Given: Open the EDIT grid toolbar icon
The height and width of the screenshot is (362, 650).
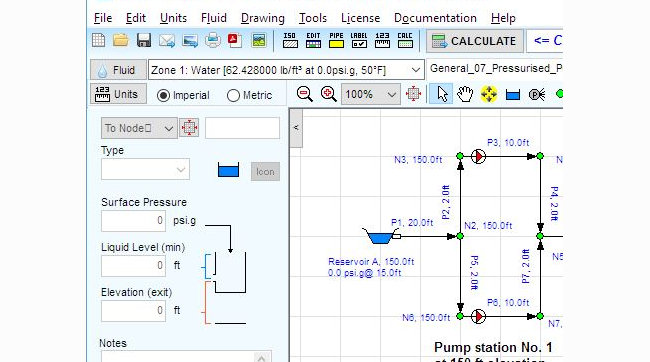Looking at the screenshot, I should coord(313,41).
